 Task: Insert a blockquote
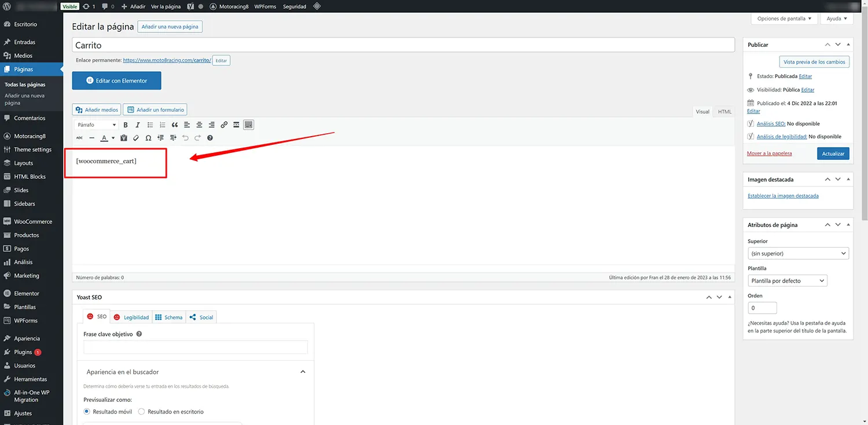pyautogui.click(x=175, y=124)
